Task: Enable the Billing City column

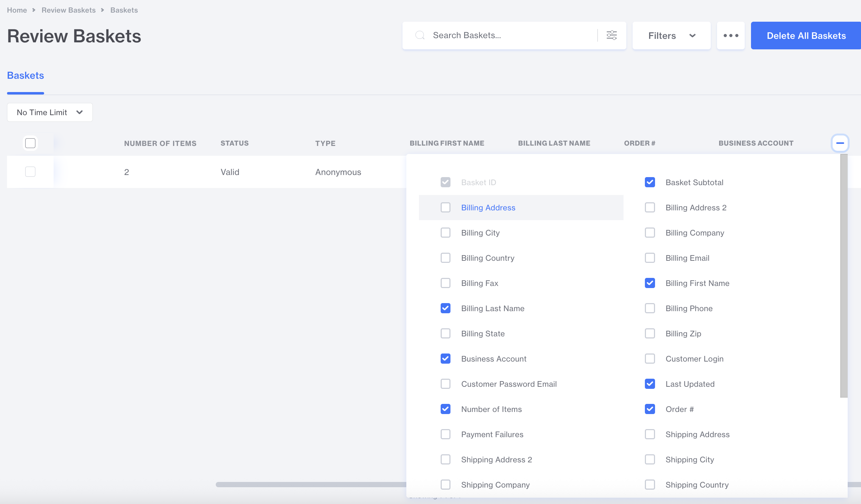Action: 446,233
